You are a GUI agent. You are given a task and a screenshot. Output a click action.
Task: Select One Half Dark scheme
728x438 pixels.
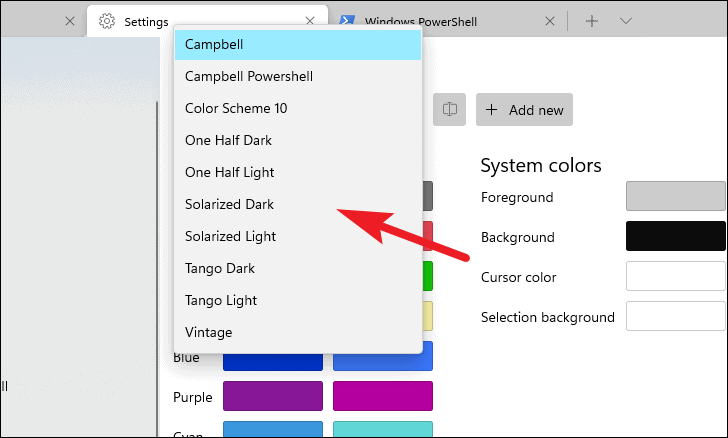298,141
